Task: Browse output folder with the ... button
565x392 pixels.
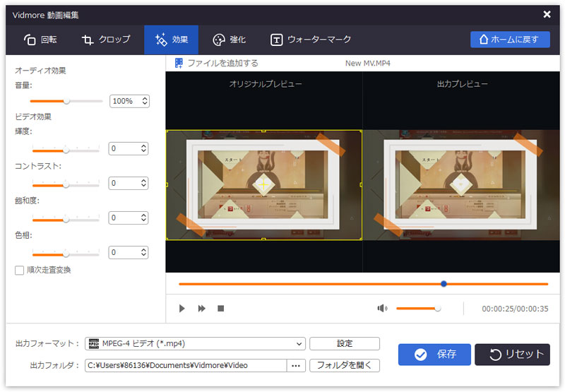Action: tap(296, 365)
